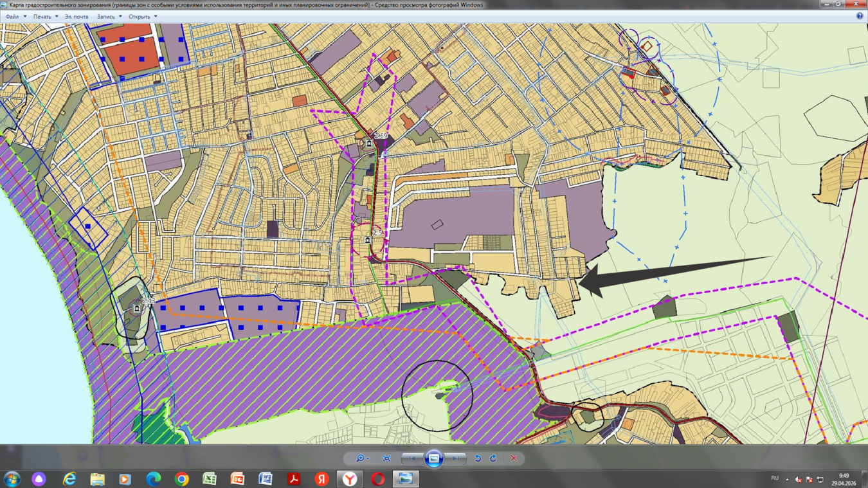
Task: Open the help question mark icon
Action: point(860,17)
